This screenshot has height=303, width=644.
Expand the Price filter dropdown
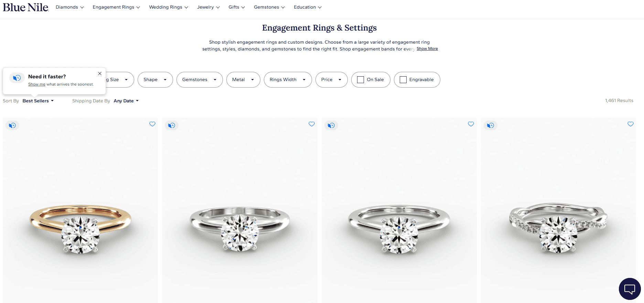coord(332,80)
